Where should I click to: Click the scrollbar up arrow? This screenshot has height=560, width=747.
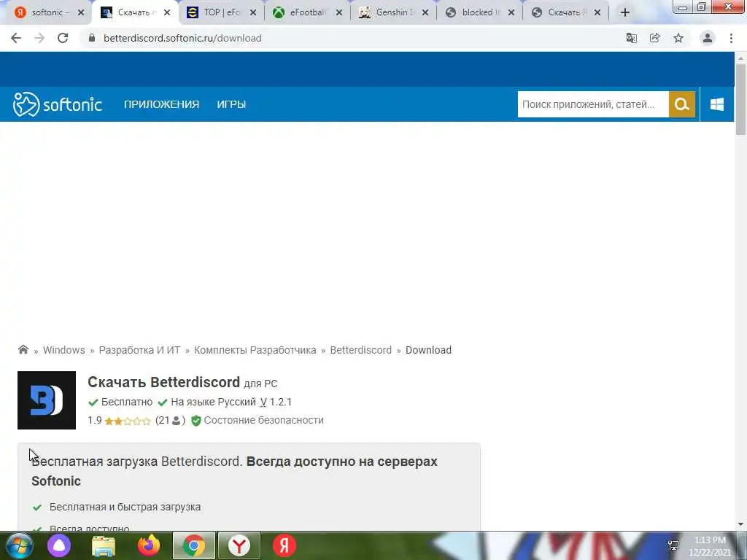[740, 58]
